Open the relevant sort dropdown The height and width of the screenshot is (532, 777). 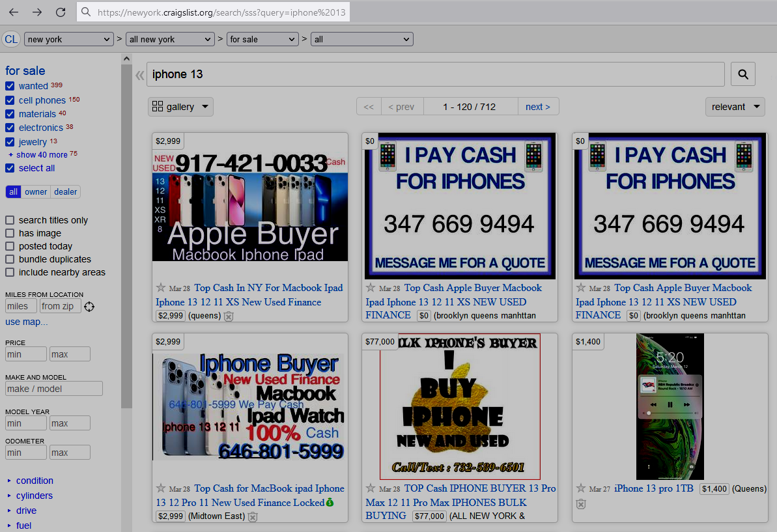pos(735,106)
